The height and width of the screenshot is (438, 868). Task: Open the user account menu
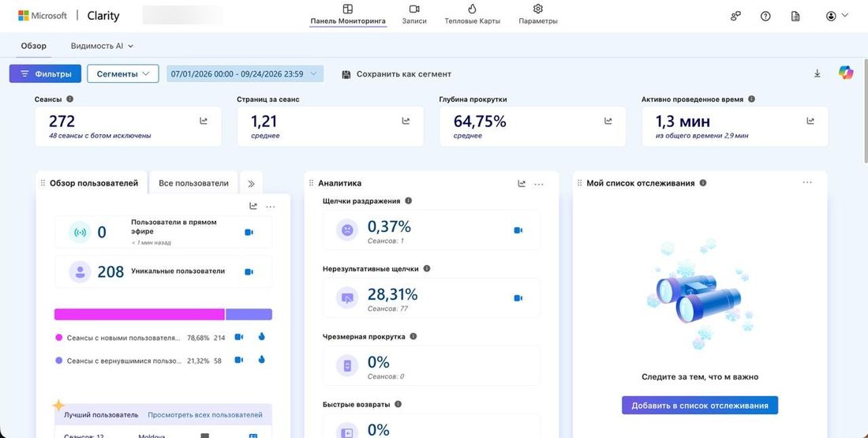point(836,16)
